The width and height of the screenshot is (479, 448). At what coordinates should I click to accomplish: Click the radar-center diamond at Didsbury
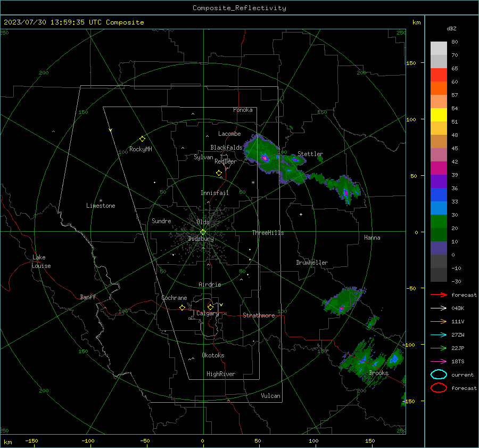203,232
